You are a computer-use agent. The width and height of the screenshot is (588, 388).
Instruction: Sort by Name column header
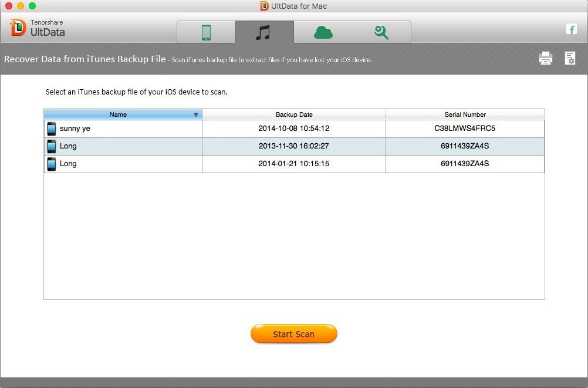123,114
